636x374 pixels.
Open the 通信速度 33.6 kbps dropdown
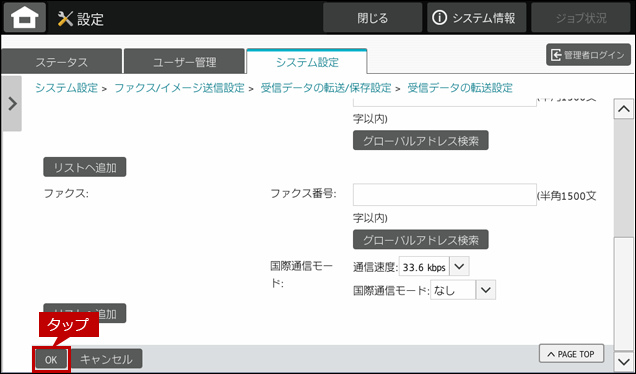click(x=434, y=267)
